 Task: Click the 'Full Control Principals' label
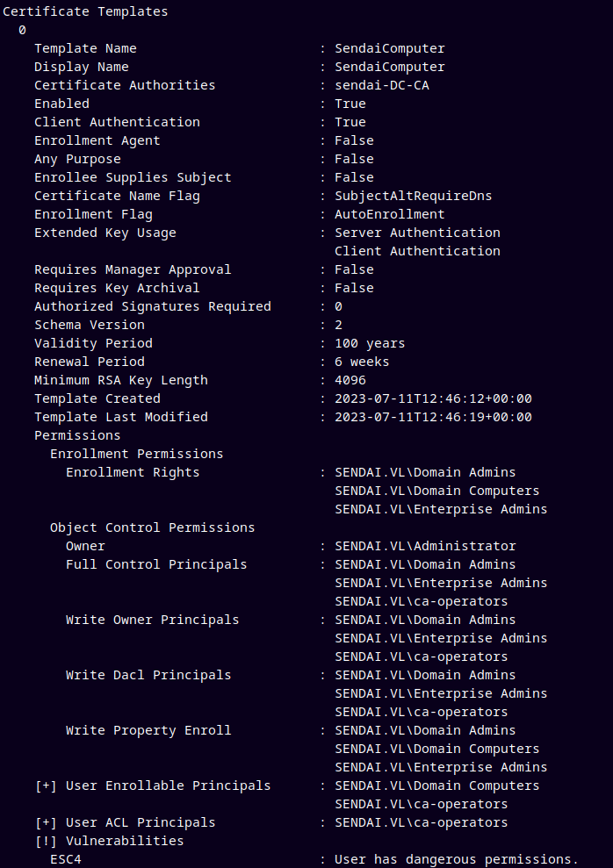[156, 564]
